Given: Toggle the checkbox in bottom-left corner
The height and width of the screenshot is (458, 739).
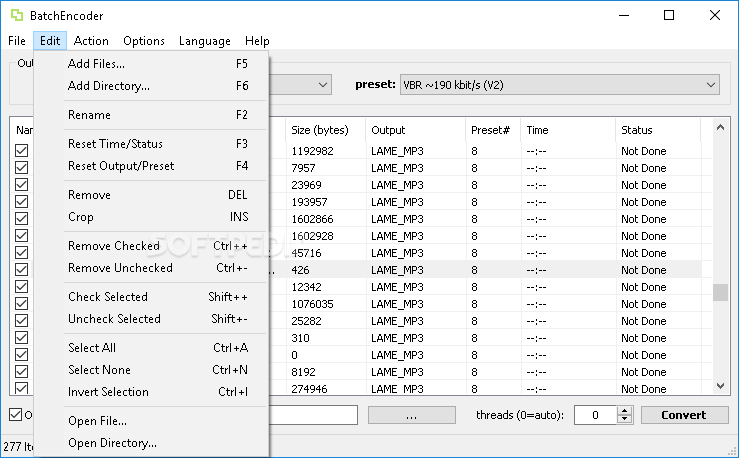Looking at the screenshot, I should (x=15, y=415).
